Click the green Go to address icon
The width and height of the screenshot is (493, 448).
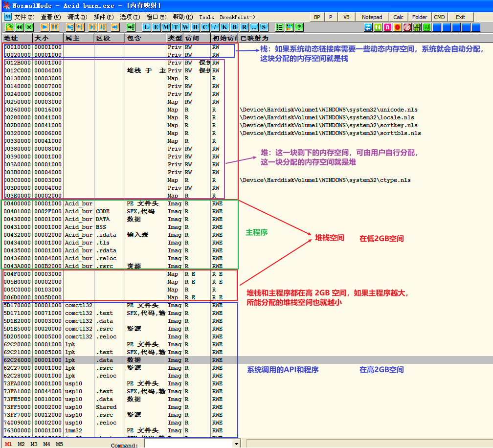[131, 27]
